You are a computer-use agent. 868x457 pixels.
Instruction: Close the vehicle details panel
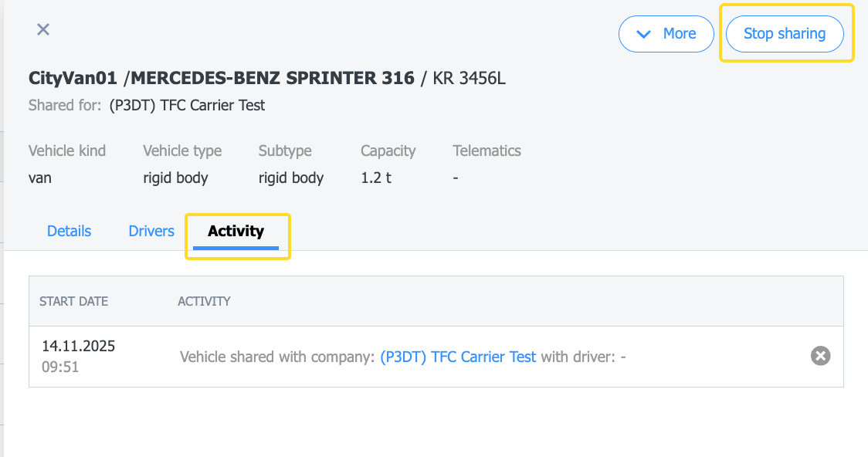(x=43, y=29)
